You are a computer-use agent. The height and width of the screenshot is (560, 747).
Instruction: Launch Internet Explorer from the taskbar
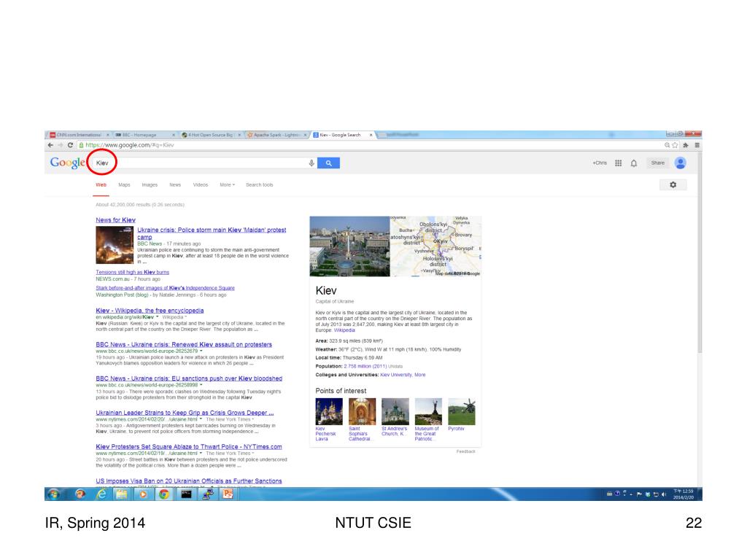[101, 494]
